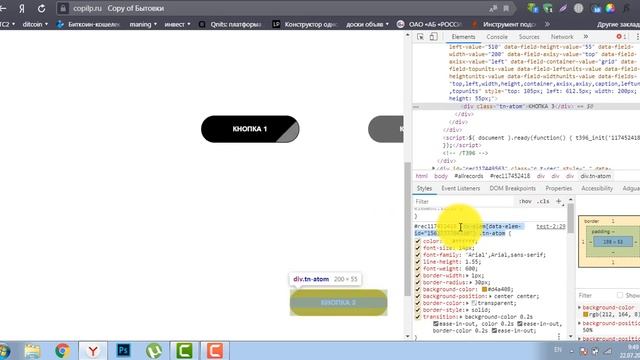Click the feather-shaped extension icon
The width and height of the screenshot is (640, 360).
click(563, 8)
